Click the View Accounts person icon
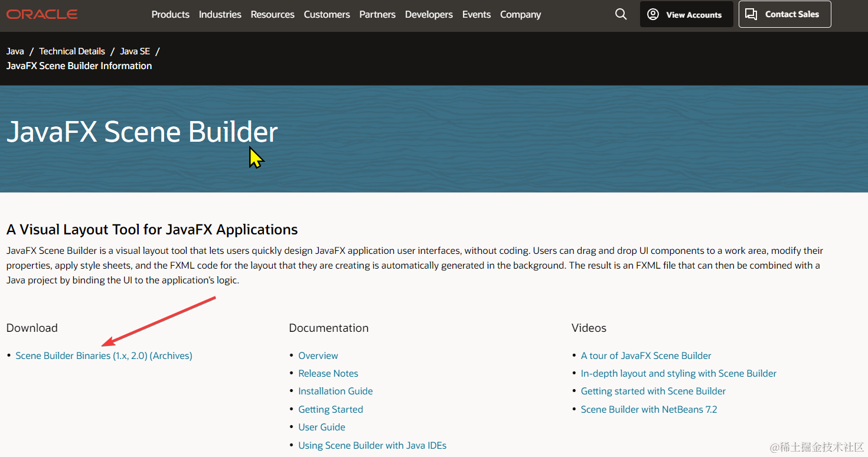This screenshot has height=457, width=868. tap(653, 14)
